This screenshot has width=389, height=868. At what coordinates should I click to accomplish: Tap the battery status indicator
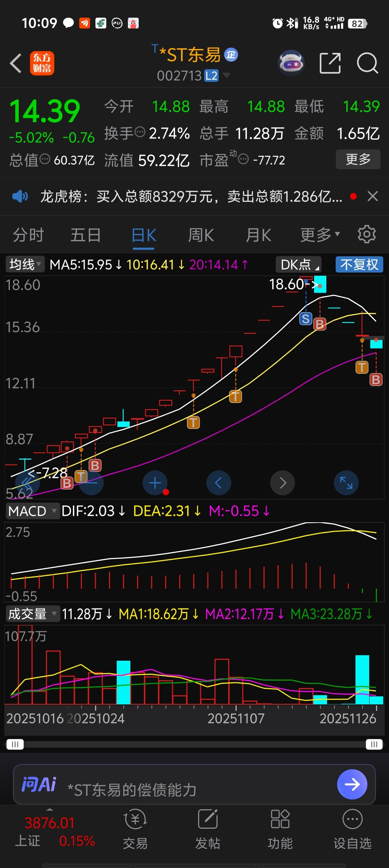(x=357, y=24)
